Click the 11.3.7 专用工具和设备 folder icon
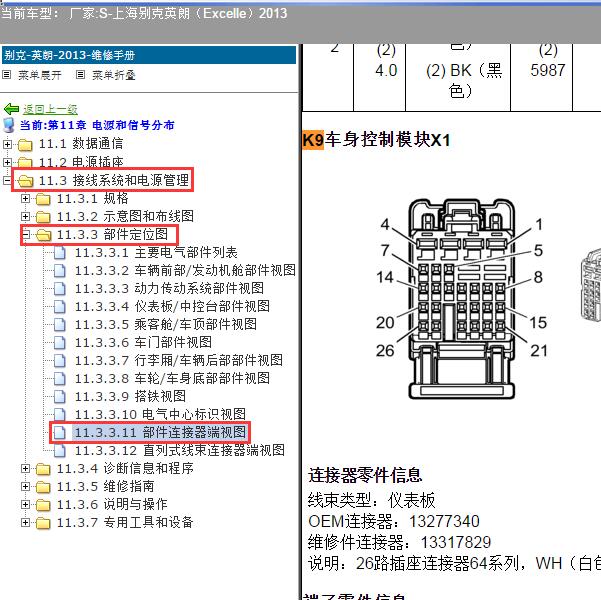Image resolution: width=601 pixels, height=600 pixels. coord(43,523)
